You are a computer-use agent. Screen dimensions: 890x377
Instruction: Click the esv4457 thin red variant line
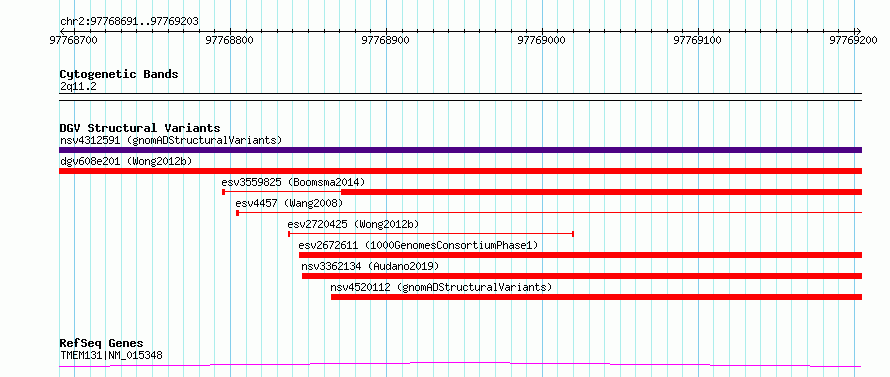pos(549,213)
